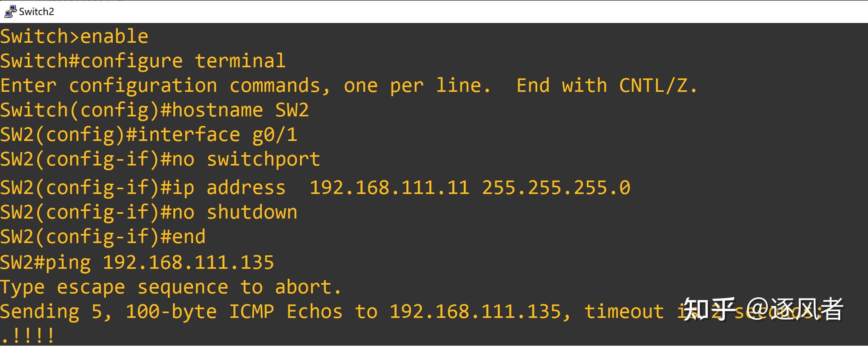Click the PuTTY icon in the title bar
This screenshot has width=868, height=346.
pos(10,11)
